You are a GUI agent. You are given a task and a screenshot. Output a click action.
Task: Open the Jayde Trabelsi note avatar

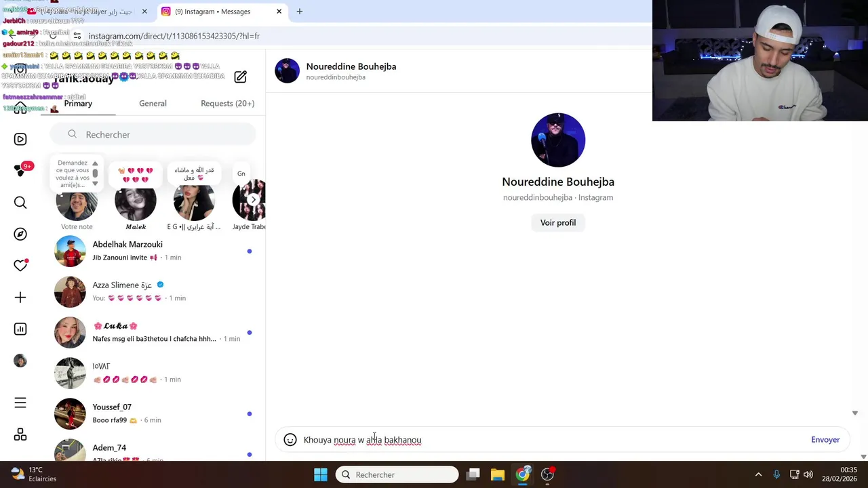249,201
